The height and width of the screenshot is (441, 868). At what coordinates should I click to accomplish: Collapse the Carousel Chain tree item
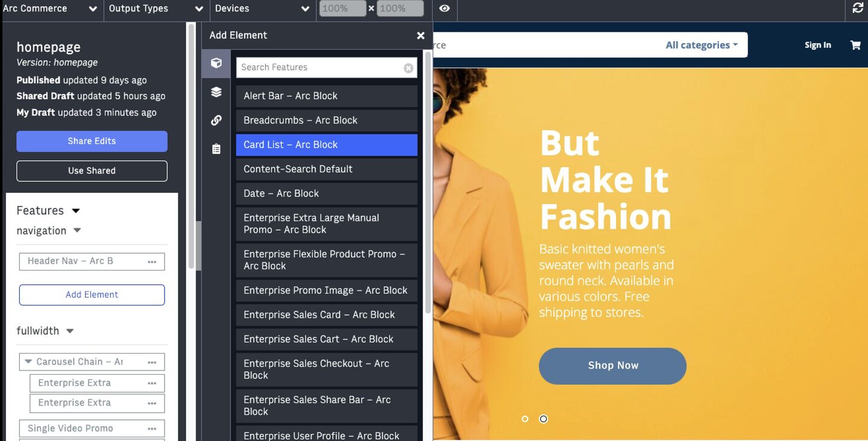(x=28, y=362)
